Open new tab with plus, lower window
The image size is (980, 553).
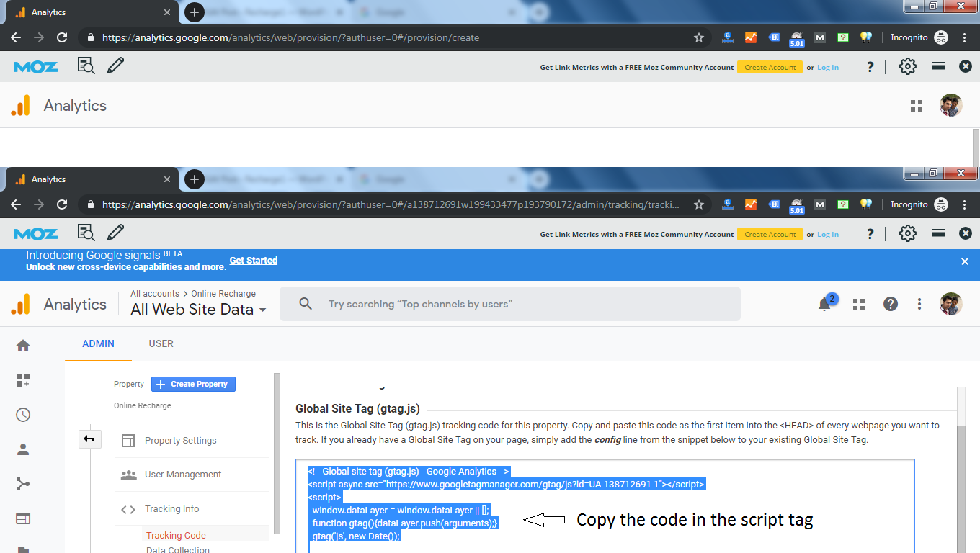194,179
